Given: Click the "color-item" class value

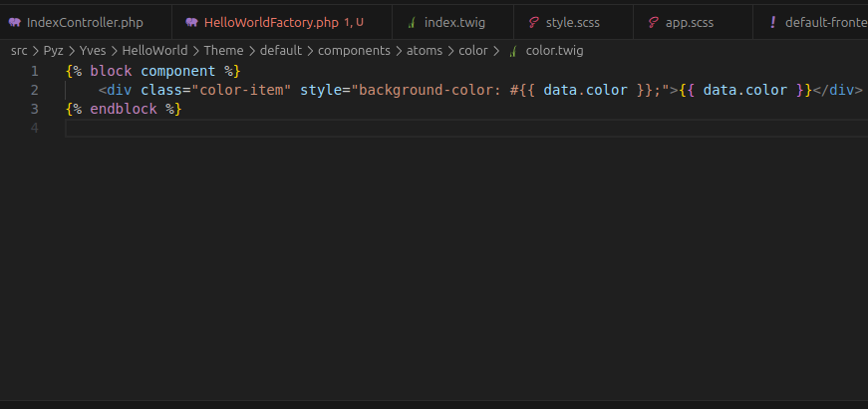Looking at the screenshot, I should click(241, 90).
